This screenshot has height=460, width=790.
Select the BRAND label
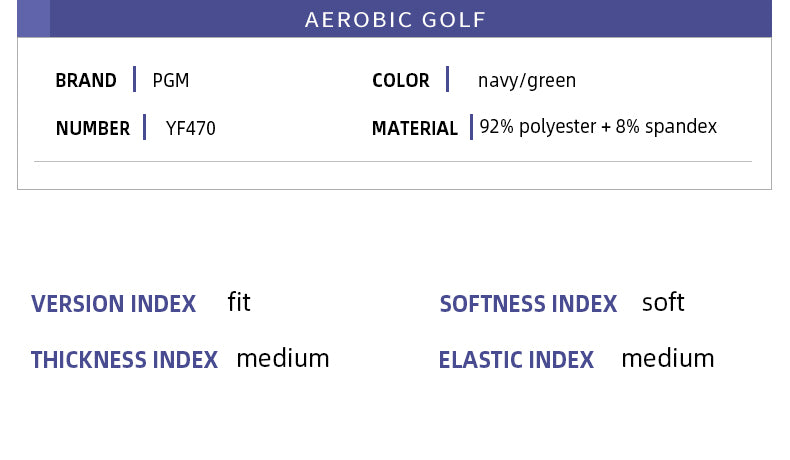click(x=86, y=81)
